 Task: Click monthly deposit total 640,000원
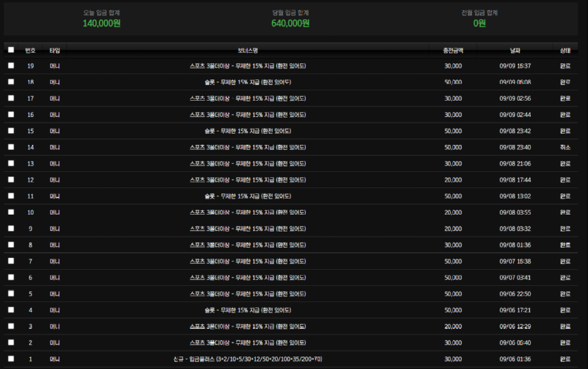(290, 24)
